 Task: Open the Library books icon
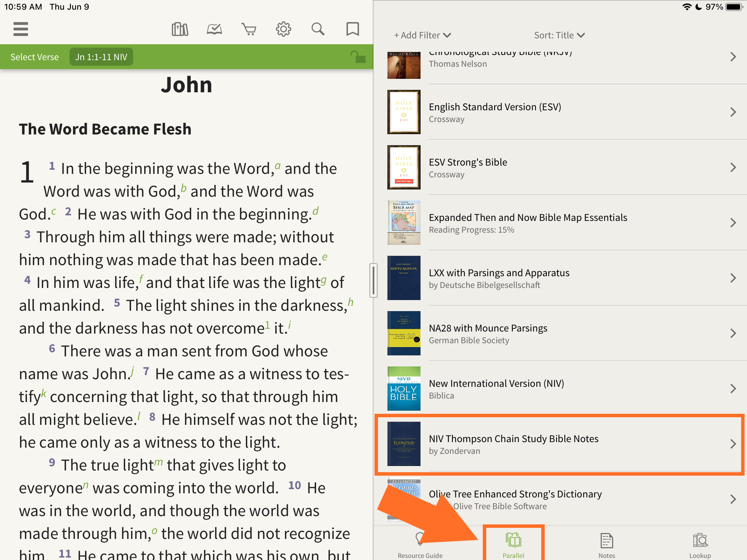click(x=180, y=29)
